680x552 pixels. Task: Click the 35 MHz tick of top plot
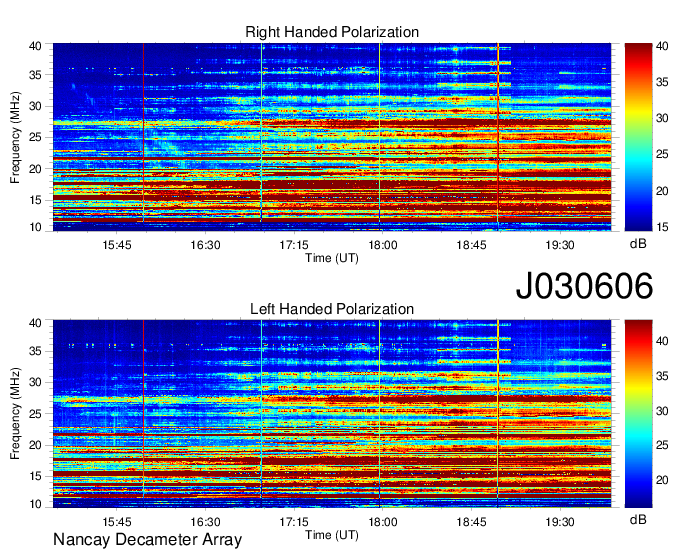[35, 75]
